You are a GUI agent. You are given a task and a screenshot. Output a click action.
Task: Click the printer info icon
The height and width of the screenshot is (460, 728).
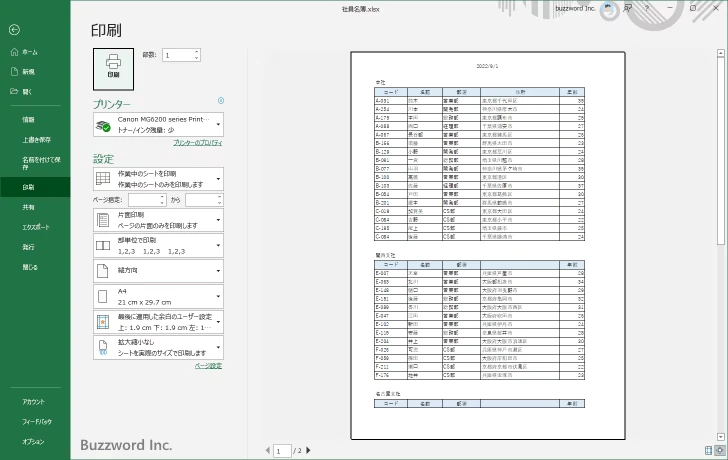[221, 100]
